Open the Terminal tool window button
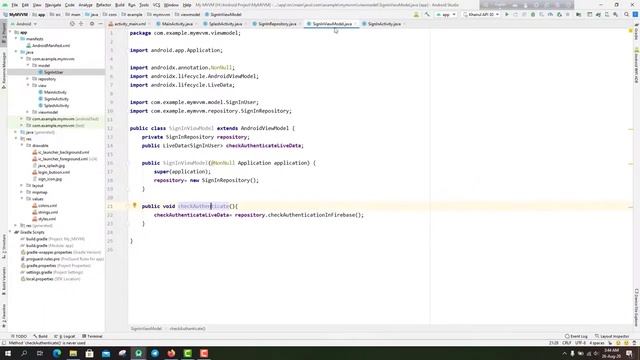Image resolution: width=640 pixels, height=360 pixels. [92, 336]
